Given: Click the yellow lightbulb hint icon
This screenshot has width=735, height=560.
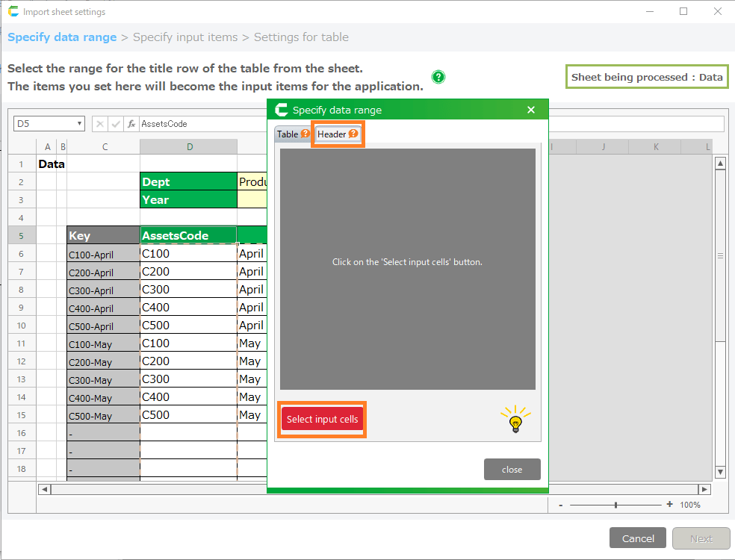Looking at the screenshot, I should pos(515,420).
